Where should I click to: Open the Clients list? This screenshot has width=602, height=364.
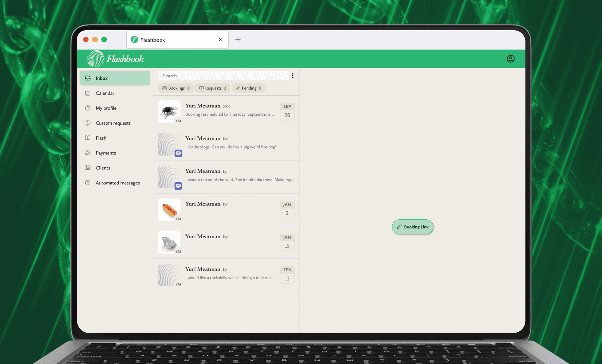[x=103, y=168]
